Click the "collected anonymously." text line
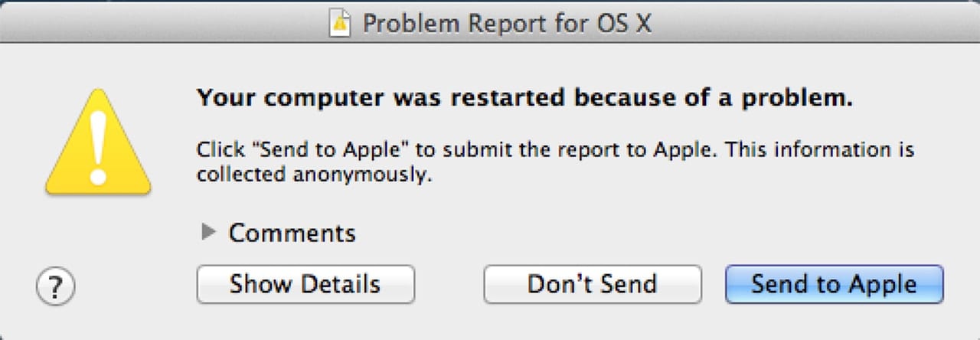 click(x=315, y=175)
